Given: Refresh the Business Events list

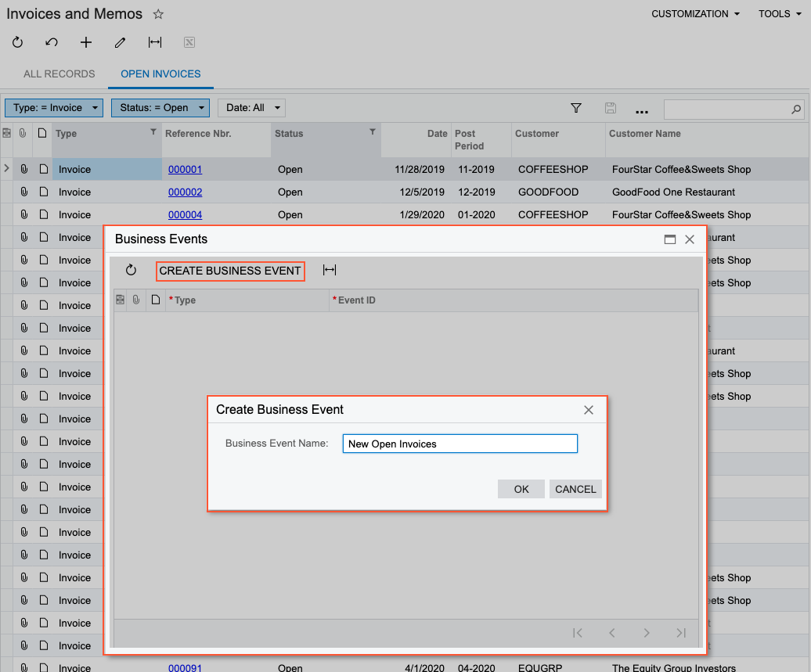Looking at the screenshot, I should pyautogui.click(x=132, y=270).
